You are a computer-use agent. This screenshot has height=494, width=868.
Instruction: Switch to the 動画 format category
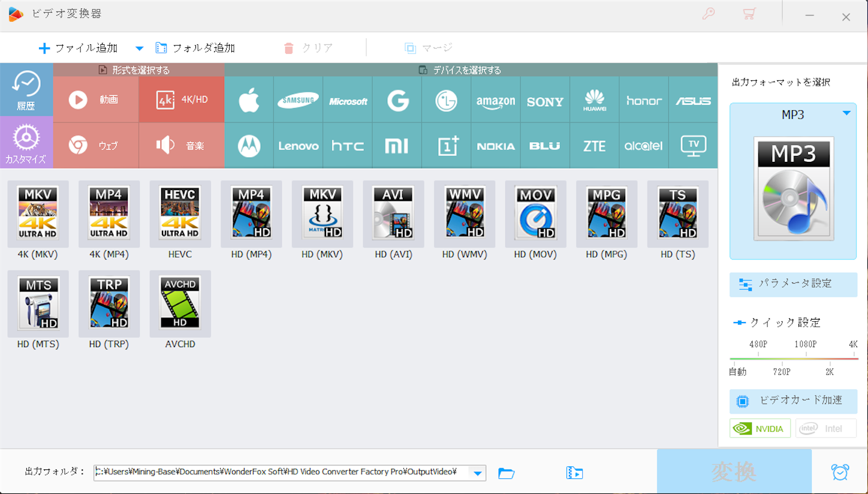tap(96, 100)
